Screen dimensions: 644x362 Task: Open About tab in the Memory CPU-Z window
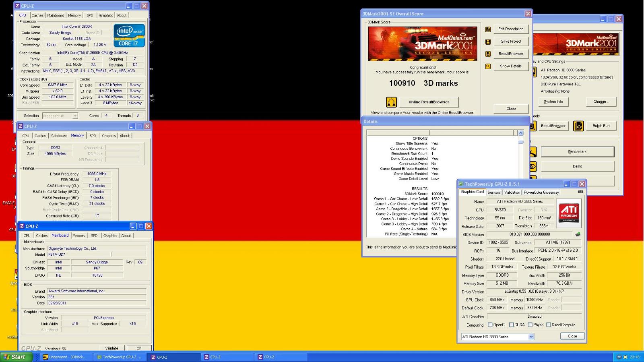click(125, 136)
